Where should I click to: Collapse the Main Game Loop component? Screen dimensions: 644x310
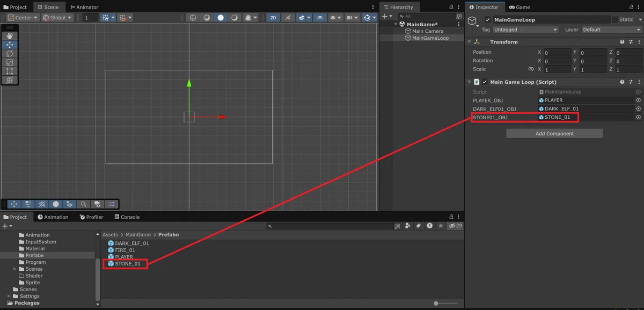pyautogui.click(x=470, y=82)
